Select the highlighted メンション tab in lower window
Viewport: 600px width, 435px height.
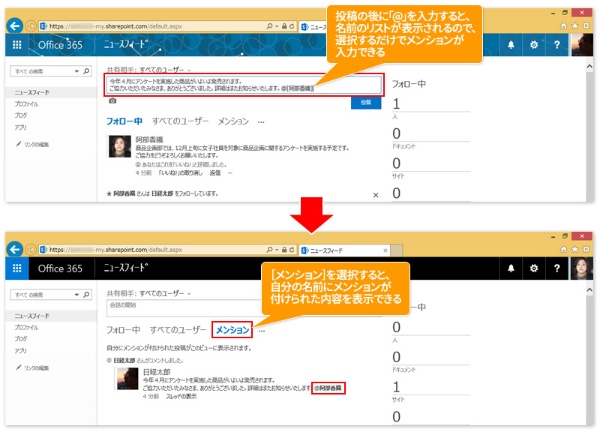(232, 330)
